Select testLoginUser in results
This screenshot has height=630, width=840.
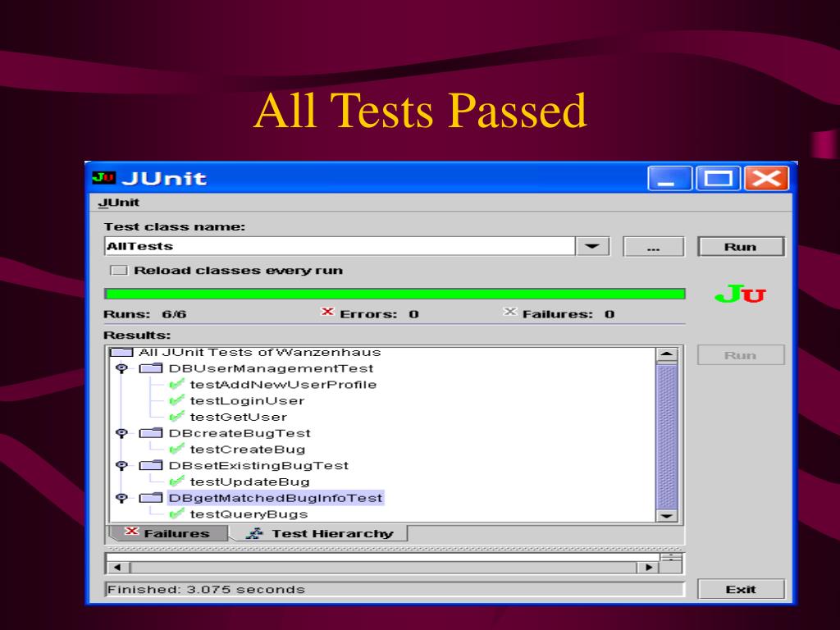[247, 400]
